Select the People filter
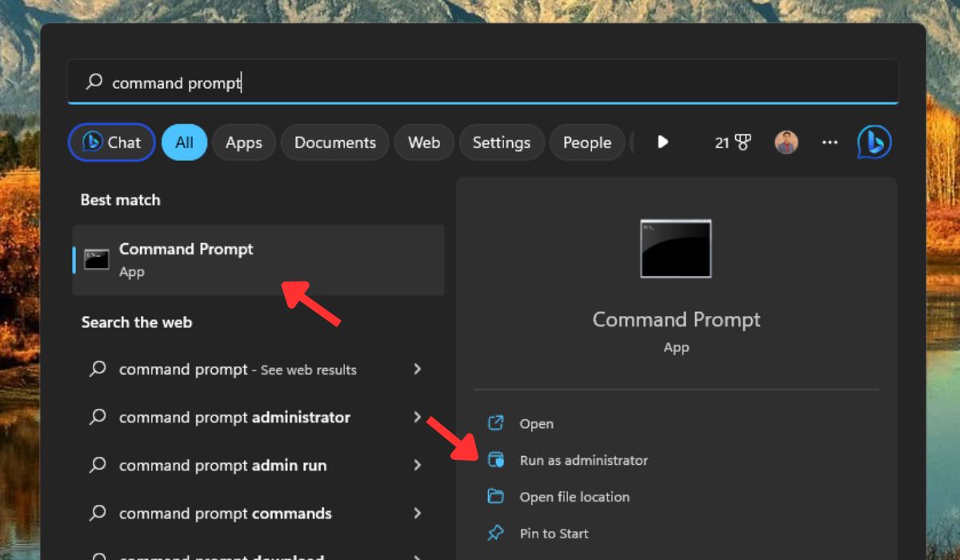Image resolution: width=960 pixels, height=560 pixels. tap(586, 142)
